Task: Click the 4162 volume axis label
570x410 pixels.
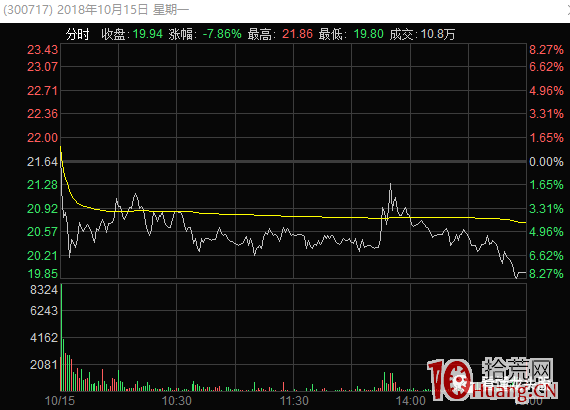Action: click(x=44, y=338)
